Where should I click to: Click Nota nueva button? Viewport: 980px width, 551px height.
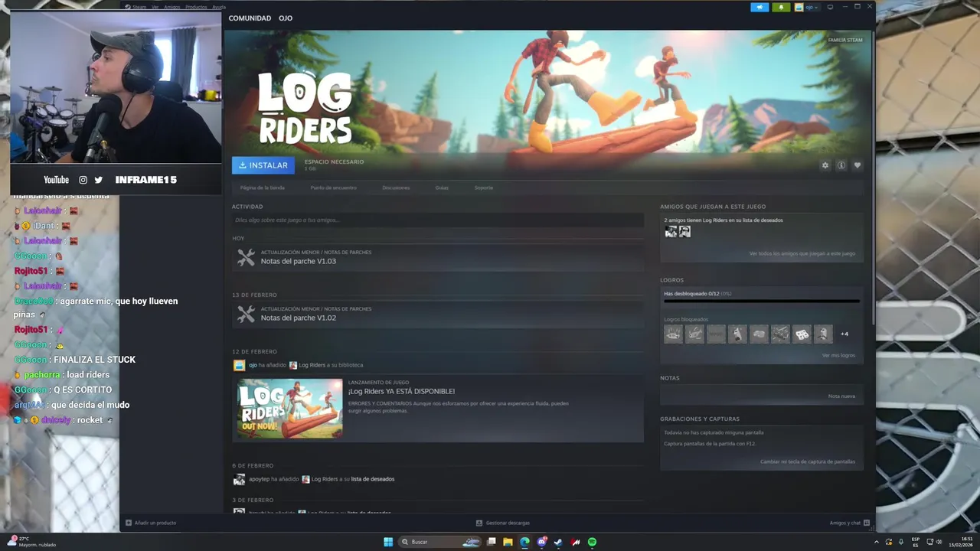tap(841, 396)
